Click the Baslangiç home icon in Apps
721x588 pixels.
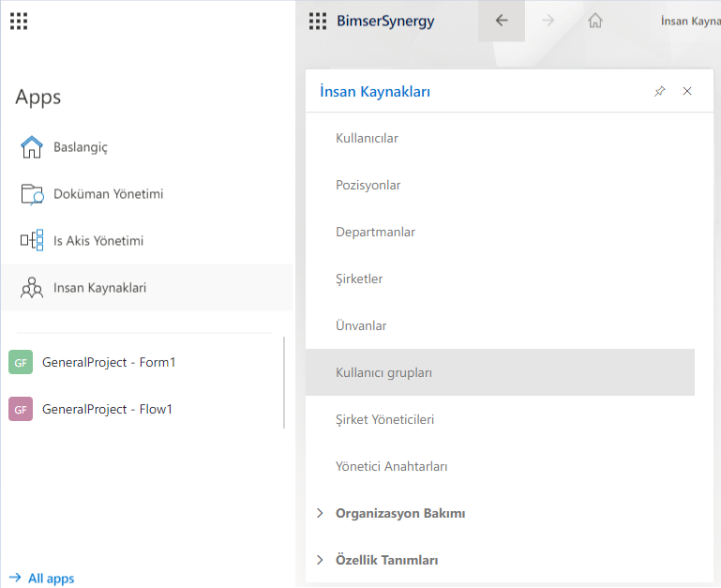pos(32,147)
